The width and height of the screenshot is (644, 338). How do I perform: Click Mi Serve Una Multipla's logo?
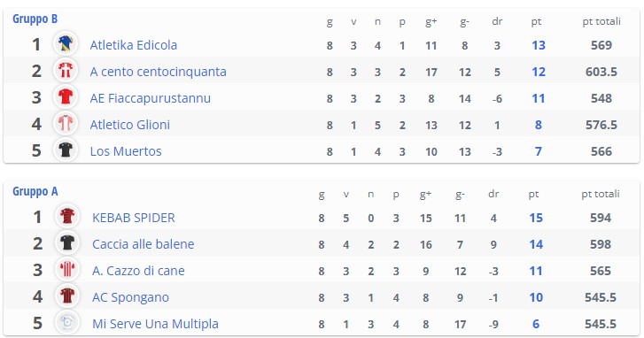click(67, 322)
